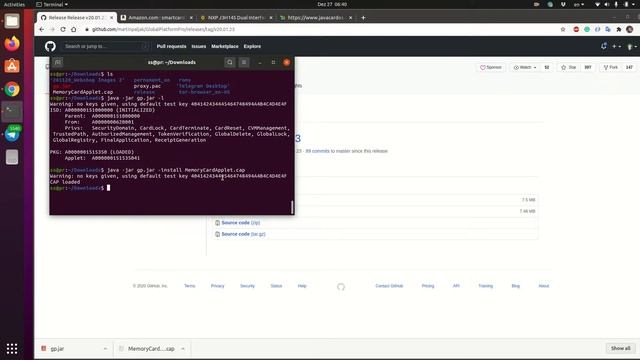Download Source code tar.gz
The height and width of the screenshot is (360, 640).
243,234
